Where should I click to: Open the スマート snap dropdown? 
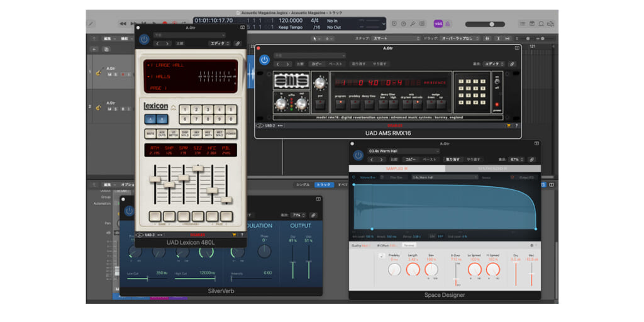click(396, 38)
